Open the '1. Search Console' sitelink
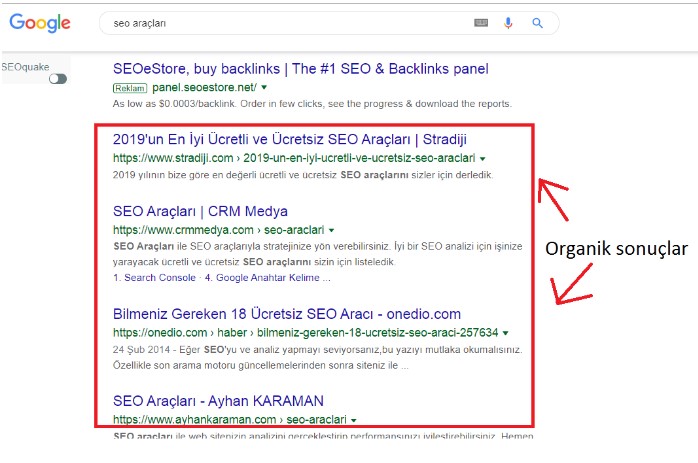Image resolution: width=698 pixels, height=463 pixels. 154,278
